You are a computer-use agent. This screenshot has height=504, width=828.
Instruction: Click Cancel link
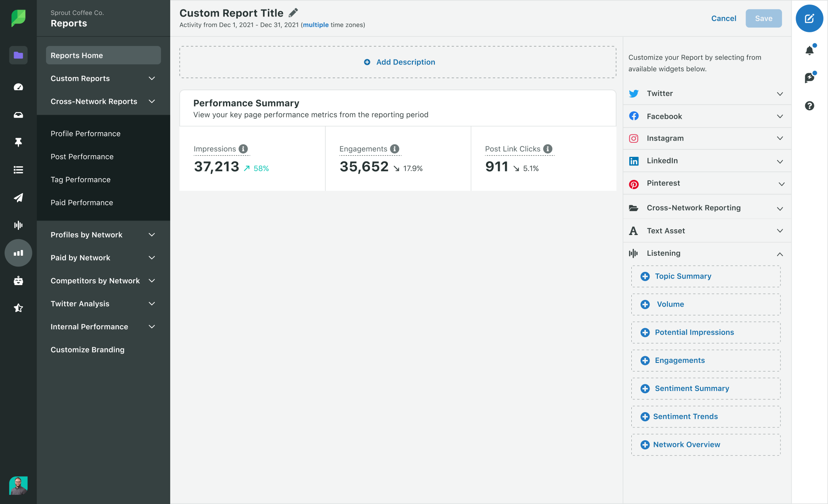[x=723, y=18]
